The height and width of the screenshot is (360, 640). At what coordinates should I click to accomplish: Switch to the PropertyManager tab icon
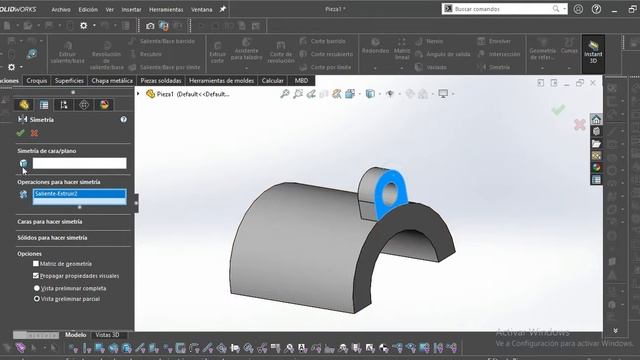(44, 105)
